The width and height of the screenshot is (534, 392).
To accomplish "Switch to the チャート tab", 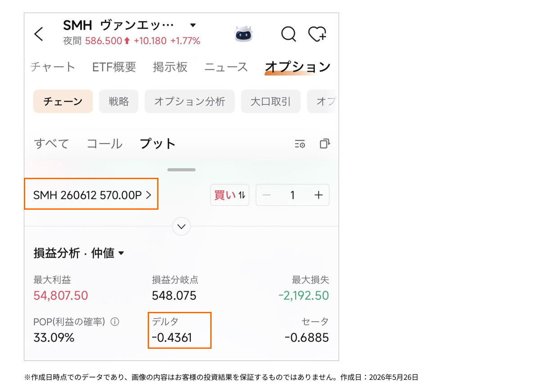I will click(x=52, y=67).
